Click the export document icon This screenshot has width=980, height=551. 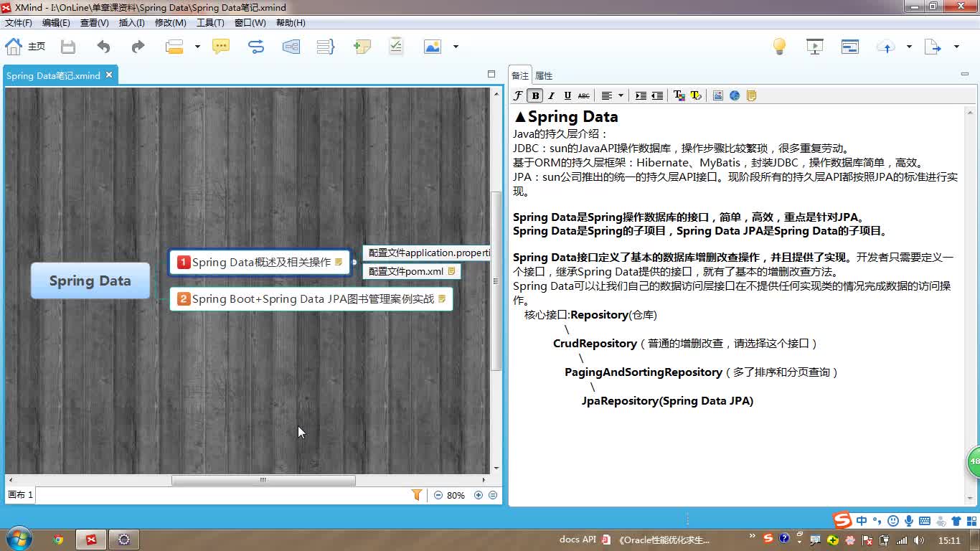pos(933,47)
